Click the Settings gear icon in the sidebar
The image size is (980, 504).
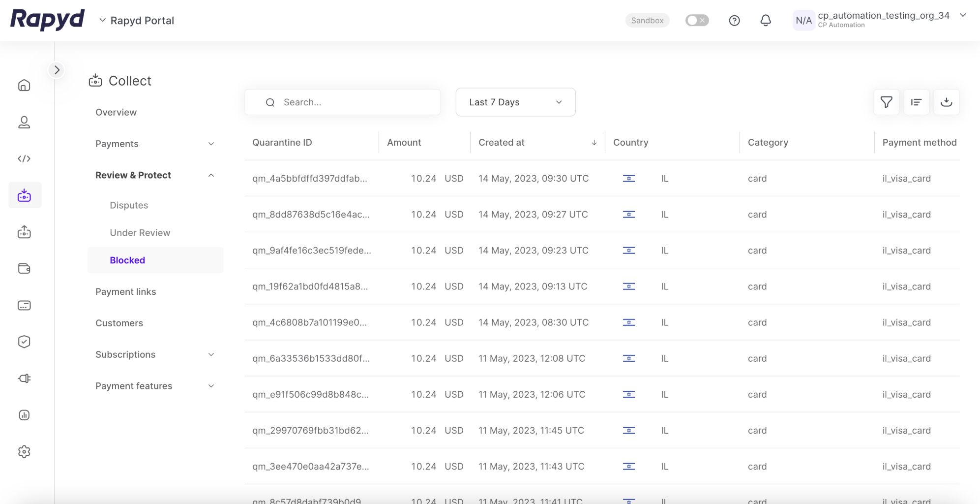24,452
